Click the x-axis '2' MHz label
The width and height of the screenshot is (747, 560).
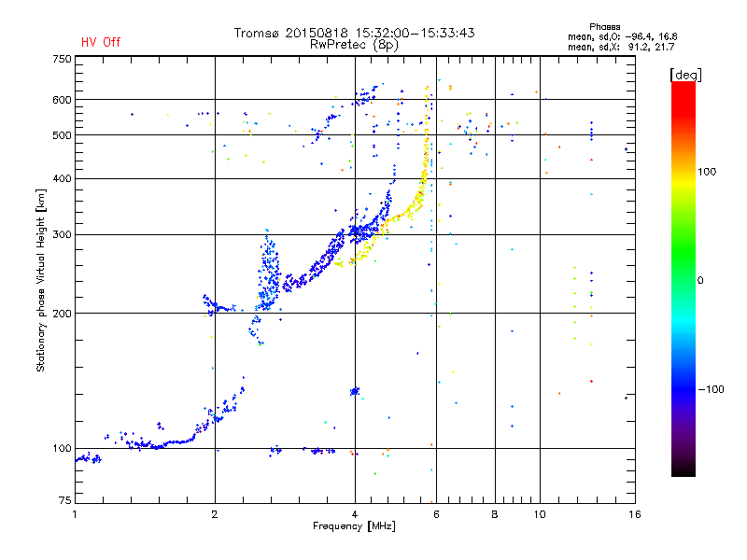tap(215, 514)
